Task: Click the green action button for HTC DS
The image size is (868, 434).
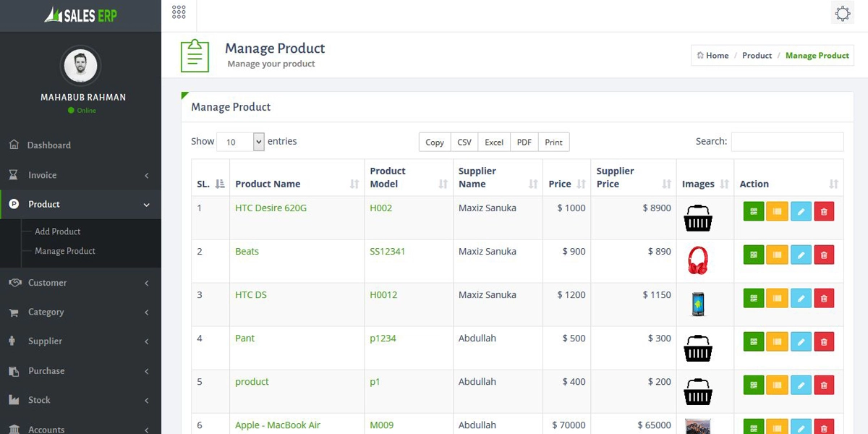Action: [x=754, y=298]
